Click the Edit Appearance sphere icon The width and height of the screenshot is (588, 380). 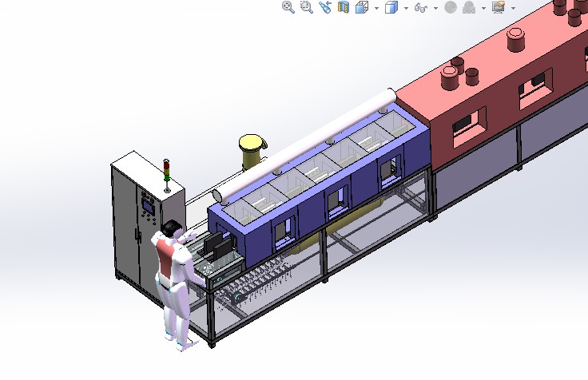pos(451,7)
